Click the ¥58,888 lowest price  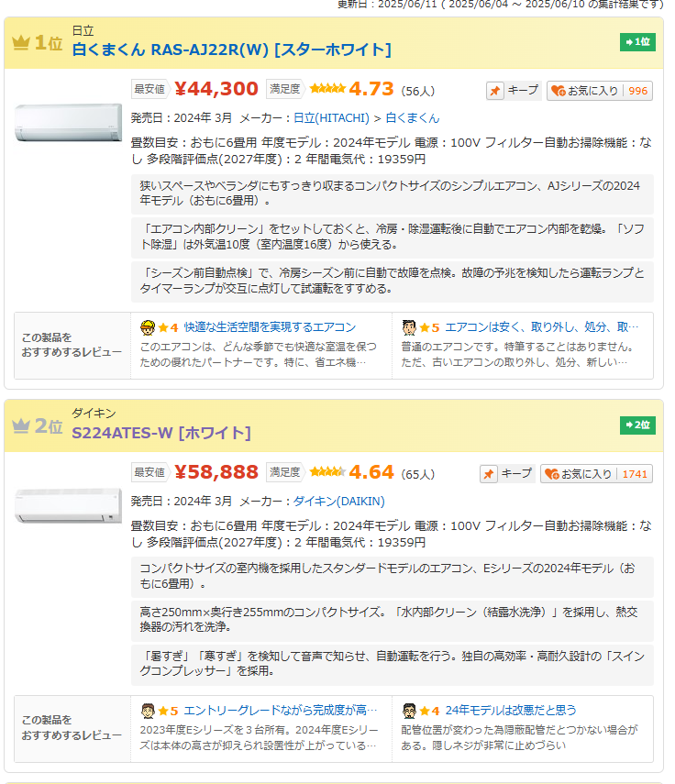pyautogui.click(x=216, y=472)
